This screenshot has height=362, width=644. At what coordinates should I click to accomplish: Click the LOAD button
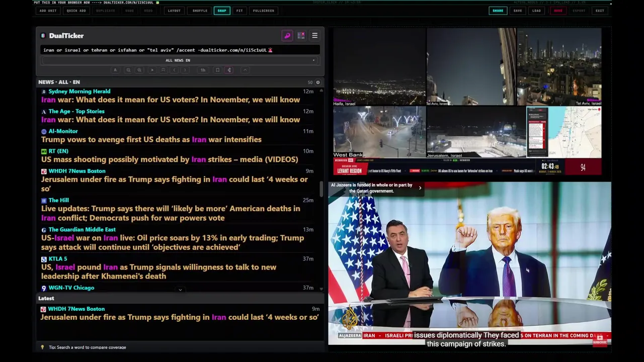537,11
